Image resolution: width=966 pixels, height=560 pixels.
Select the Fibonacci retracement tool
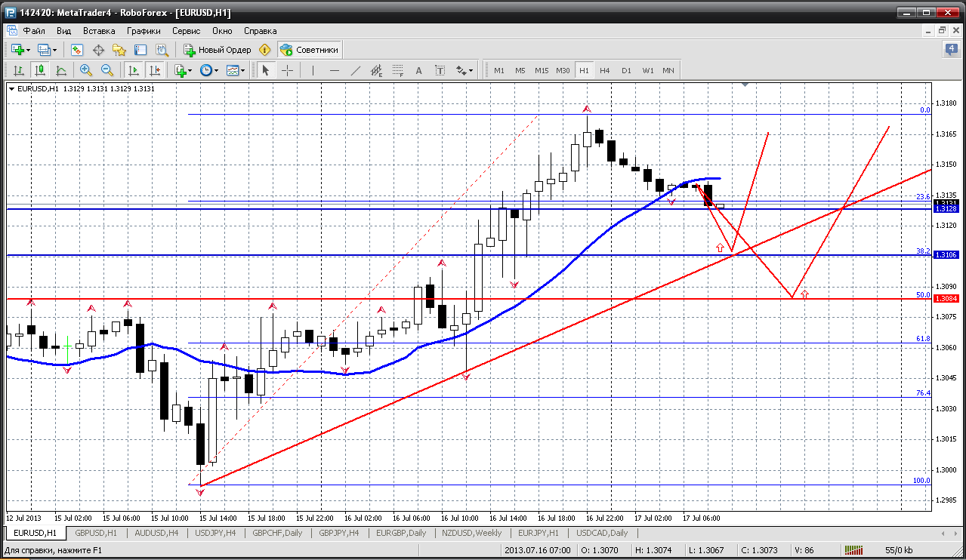[x=398, y=70]
